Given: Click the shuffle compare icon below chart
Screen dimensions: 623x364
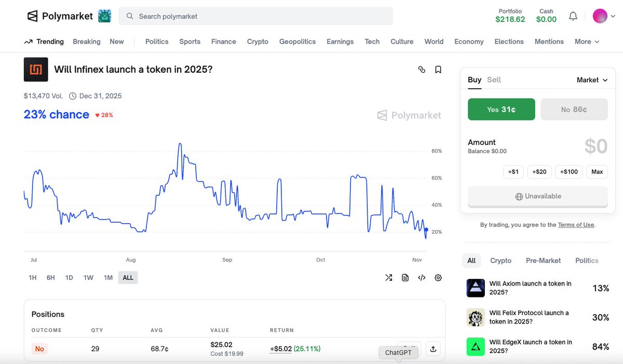Looking at the screenshot, I should coord(388,278).
